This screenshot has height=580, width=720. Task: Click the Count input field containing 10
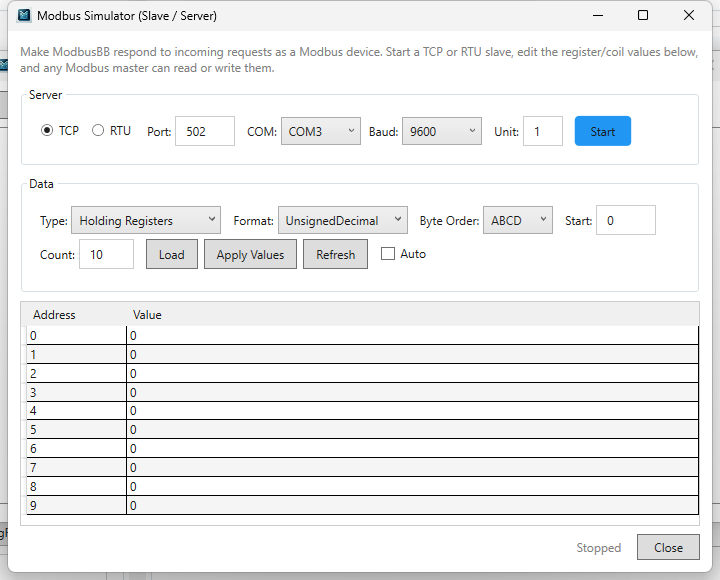click(x=107, y=254)
